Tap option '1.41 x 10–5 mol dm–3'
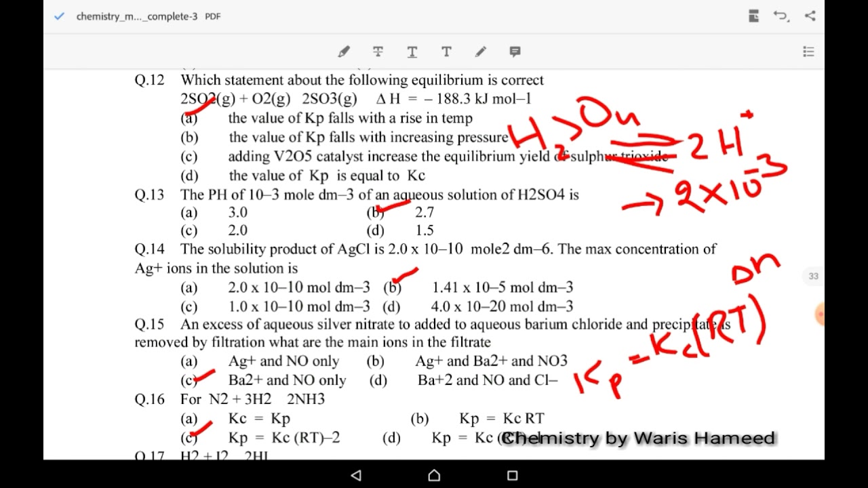The image size is (868, 488). (502, 287)
